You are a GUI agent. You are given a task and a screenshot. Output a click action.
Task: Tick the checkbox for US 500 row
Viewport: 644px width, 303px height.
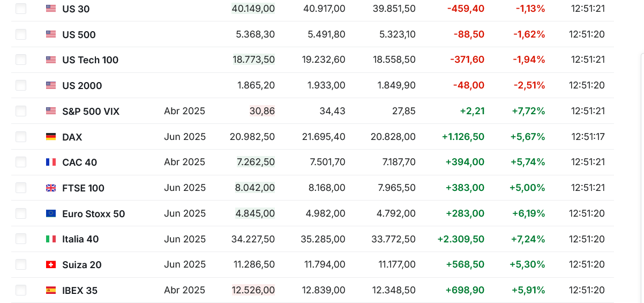(21, 34)
